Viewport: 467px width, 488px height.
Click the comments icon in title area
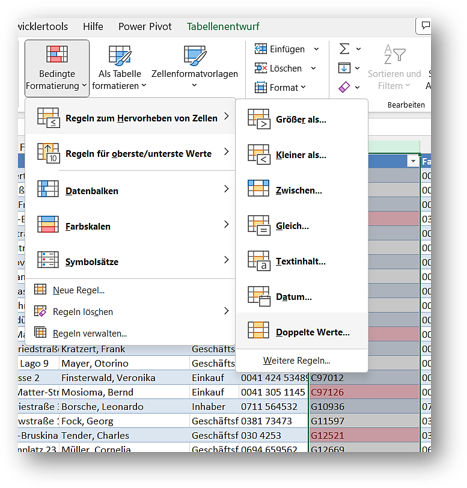(x=425, y=25)
